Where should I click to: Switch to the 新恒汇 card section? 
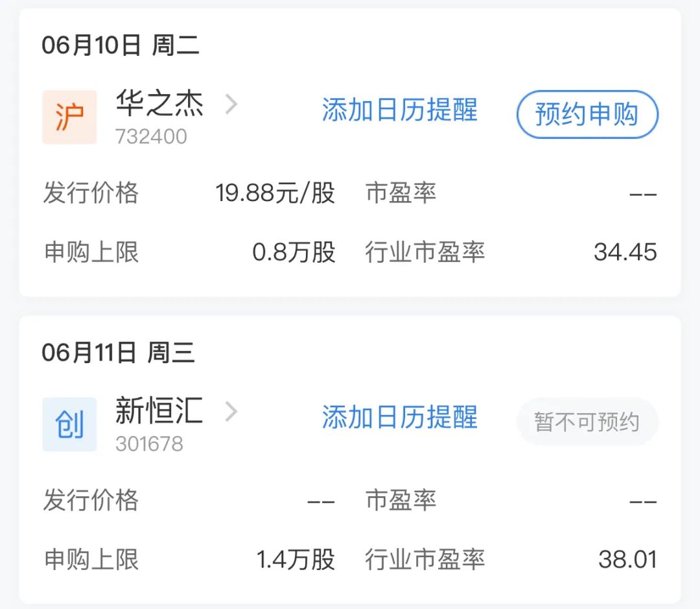350,454
